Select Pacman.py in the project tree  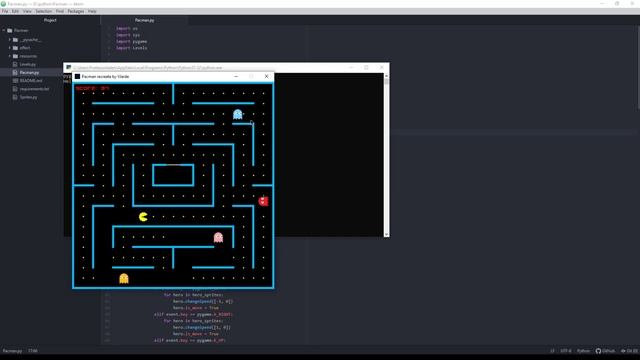pyautogui.click(x=29, y=73)
